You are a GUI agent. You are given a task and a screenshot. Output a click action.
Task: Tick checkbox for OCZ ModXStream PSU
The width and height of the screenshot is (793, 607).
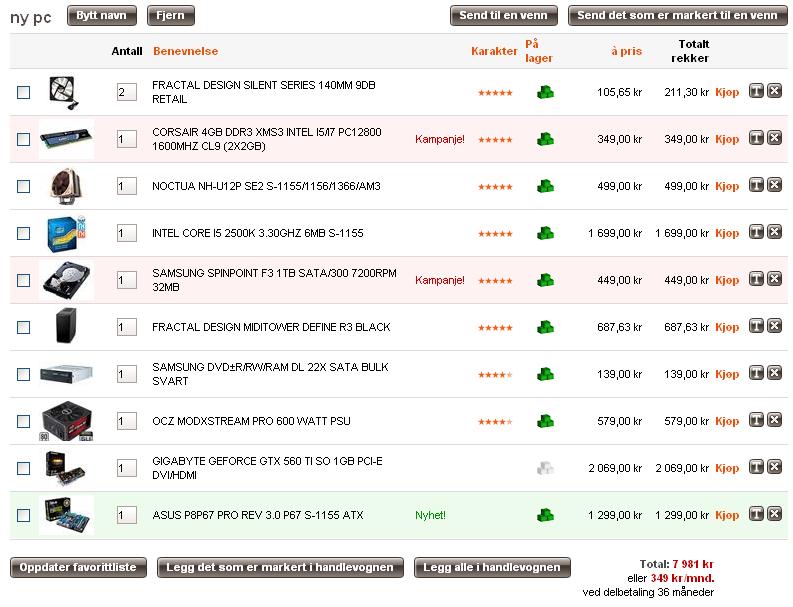23,421
